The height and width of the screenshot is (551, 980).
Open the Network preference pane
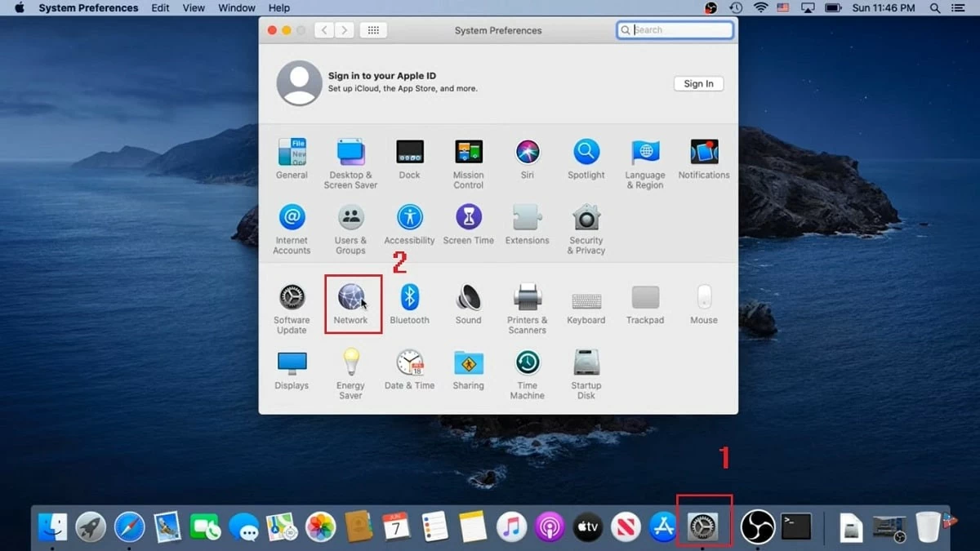tap(350, 298)
